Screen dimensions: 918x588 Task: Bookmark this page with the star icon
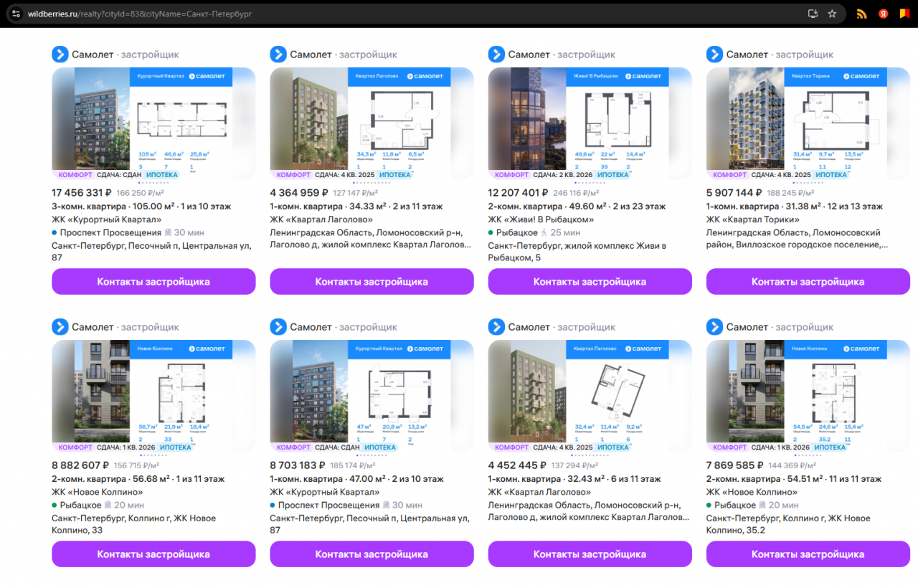[832, 14]
